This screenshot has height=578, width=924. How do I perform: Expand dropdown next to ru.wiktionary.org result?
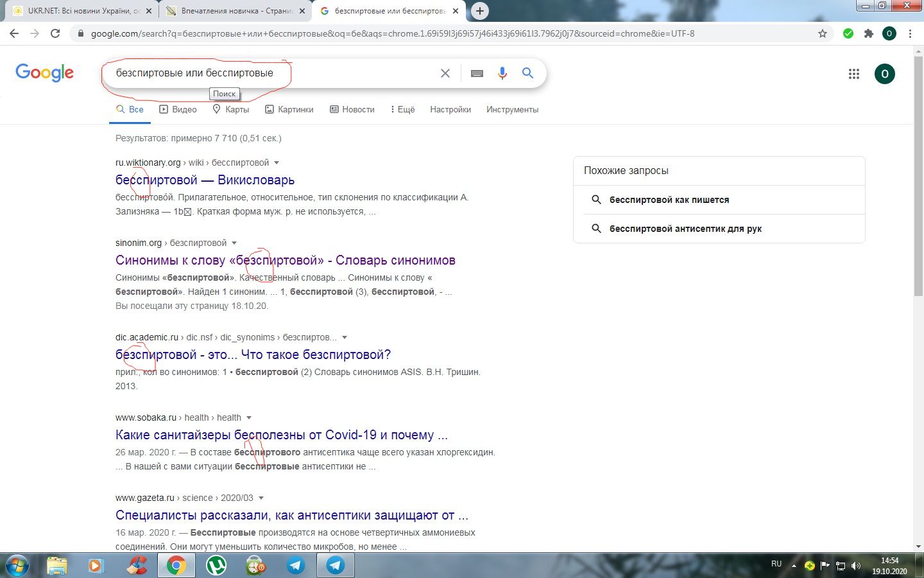(277, 162)
